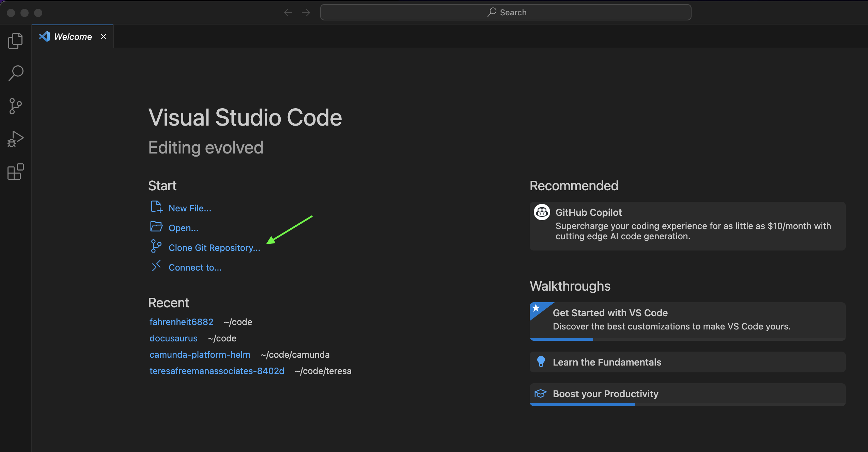The image size is (868, 452).
Task: Click New File to create file
Action: tap(189, 208)
